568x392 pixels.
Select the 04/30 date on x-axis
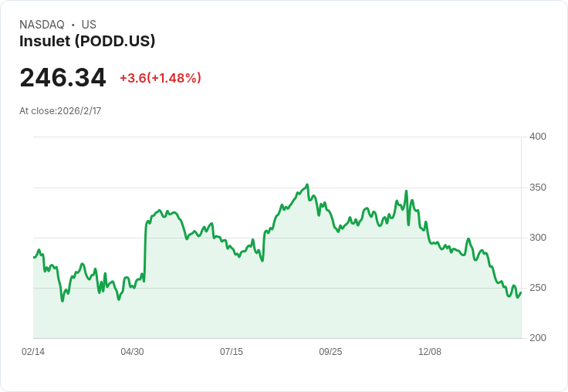132,351
